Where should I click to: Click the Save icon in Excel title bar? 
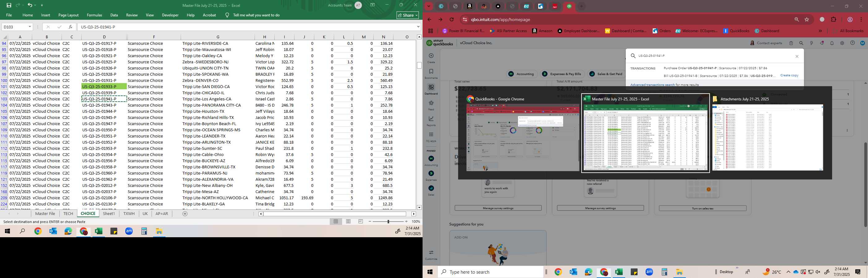click(9, 5)
